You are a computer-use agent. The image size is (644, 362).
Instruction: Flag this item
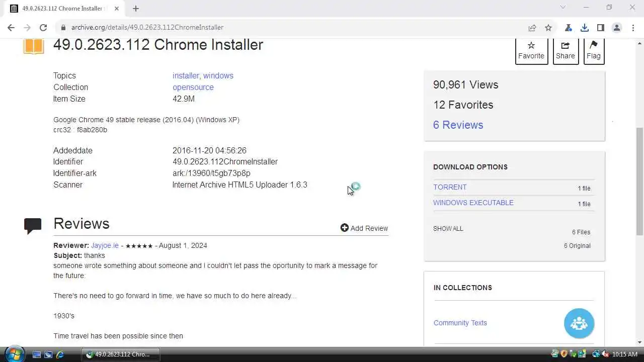pos(594,51)
